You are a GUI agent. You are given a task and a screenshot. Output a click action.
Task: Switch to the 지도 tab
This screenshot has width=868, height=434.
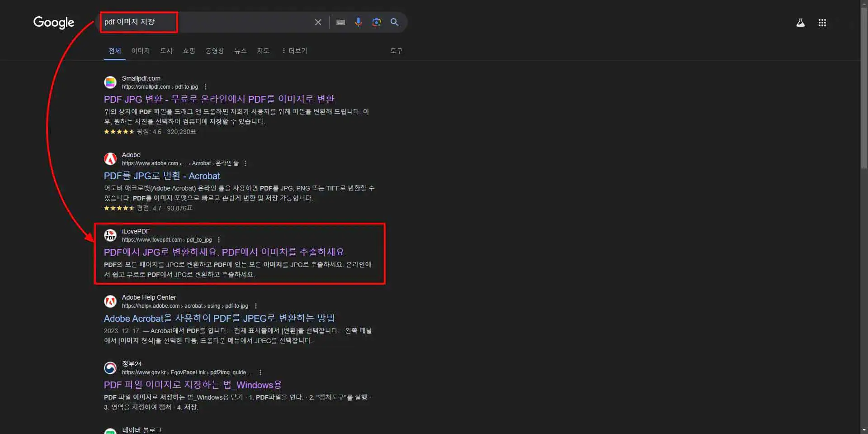coord(263,51)
